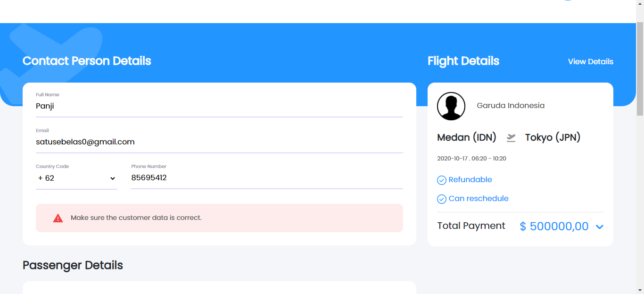The width and height of the screenshot is (644, 294).
Task: Click the Passenger Details section heading
Action: [x=72, y=265]
